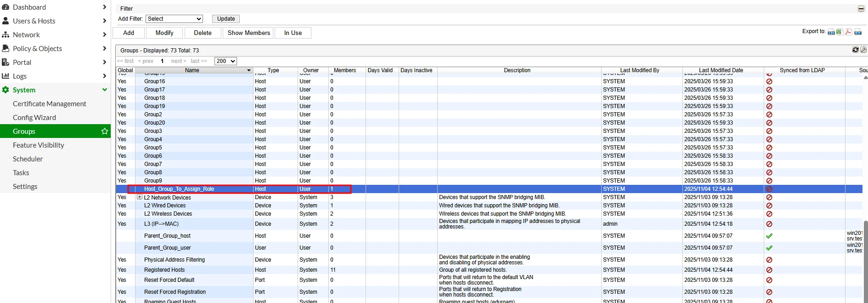The image size is (868, 303).
Task: Expand the Network menu chevron
Action: tap(105, 34)
